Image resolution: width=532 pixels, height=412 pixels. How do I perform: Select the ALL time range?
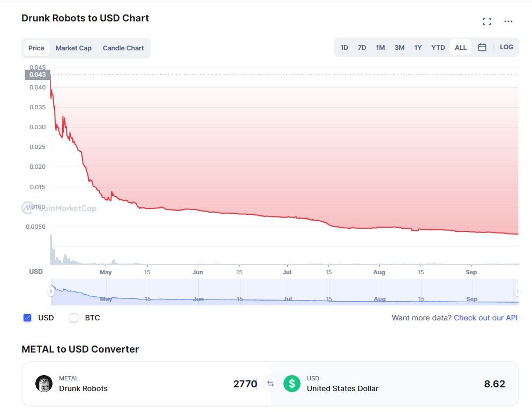460,48
